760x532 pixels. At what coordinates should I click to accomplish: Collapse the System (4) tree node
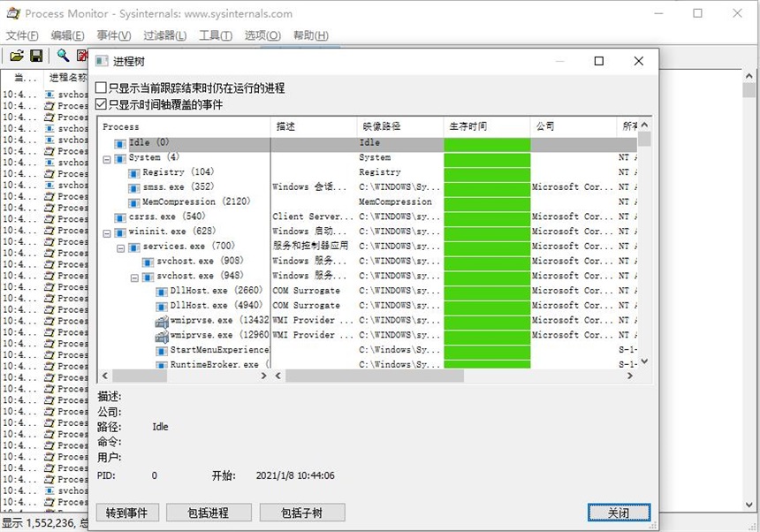point(107,159)
